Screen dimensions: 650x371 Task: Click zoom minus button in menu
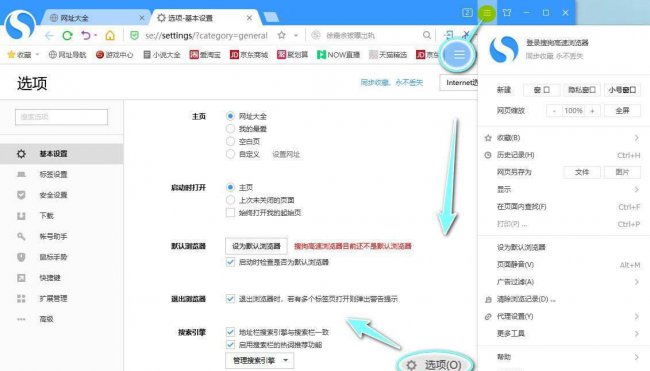(x=554, y=111)
